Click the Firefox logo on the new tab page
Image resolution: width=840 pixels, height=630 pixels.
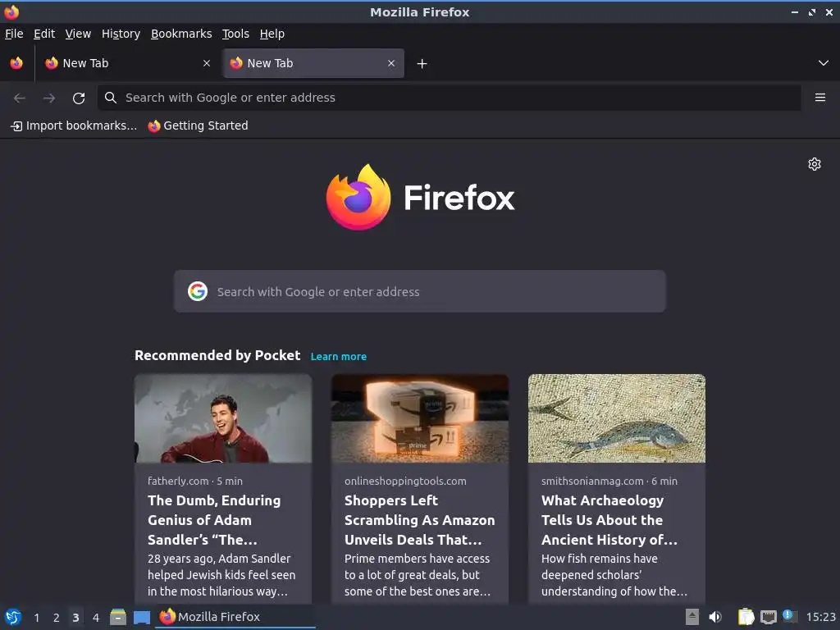coord(420,198)
